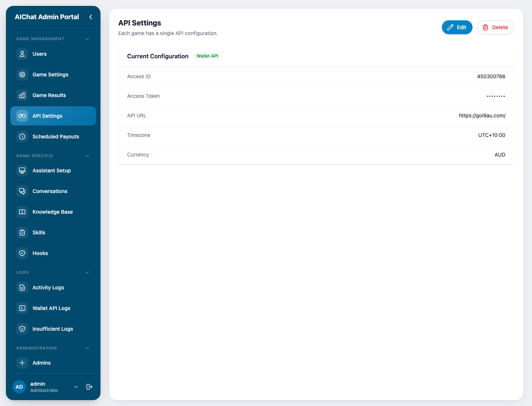
Task: Click the Insufficient Logs shield icon
Action: point(22,329)
